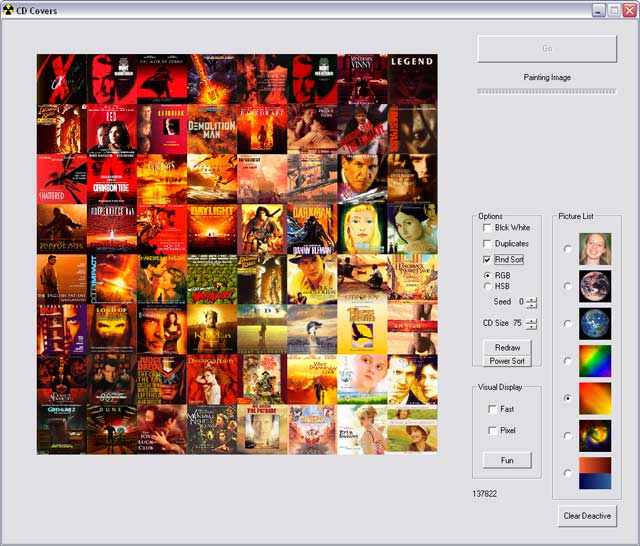Click the Shattered CD cover
Screen dimensions: 640x546
(x=62, y=179)
